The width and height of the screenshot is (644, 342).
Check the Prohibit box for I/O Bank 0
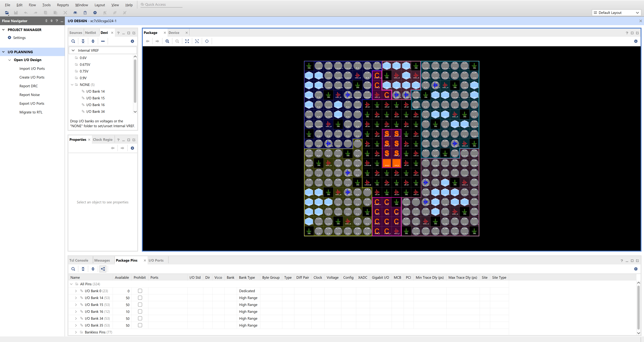coord(140,291)
